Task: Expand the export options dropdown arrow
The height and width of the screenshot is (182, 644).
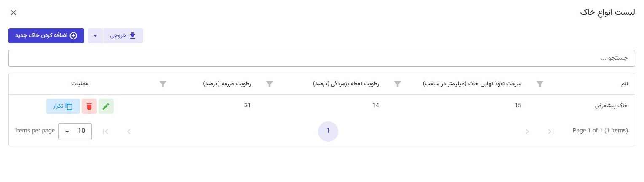Action: point(95,36)
